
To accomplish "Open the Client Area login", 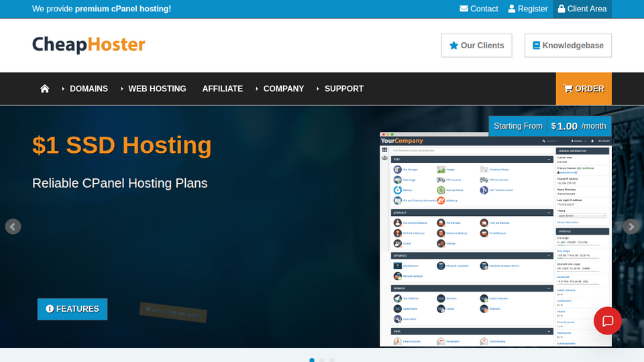I will click(582, 9).
